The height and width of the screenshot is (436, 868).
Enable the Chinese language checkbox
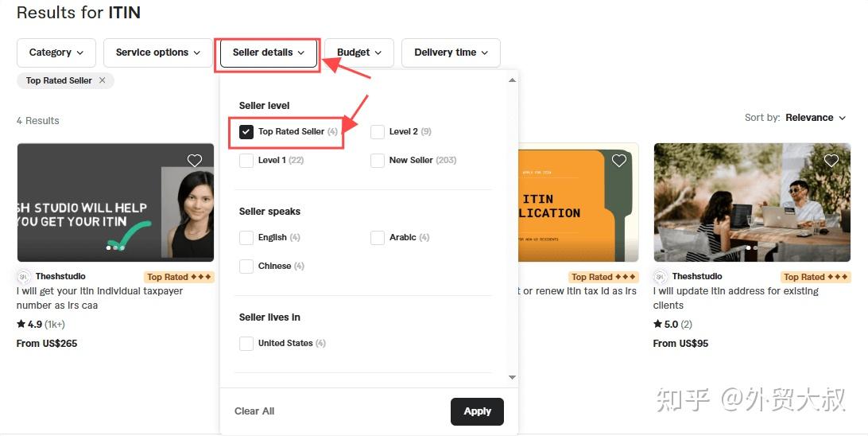click(x=246, y=267)
